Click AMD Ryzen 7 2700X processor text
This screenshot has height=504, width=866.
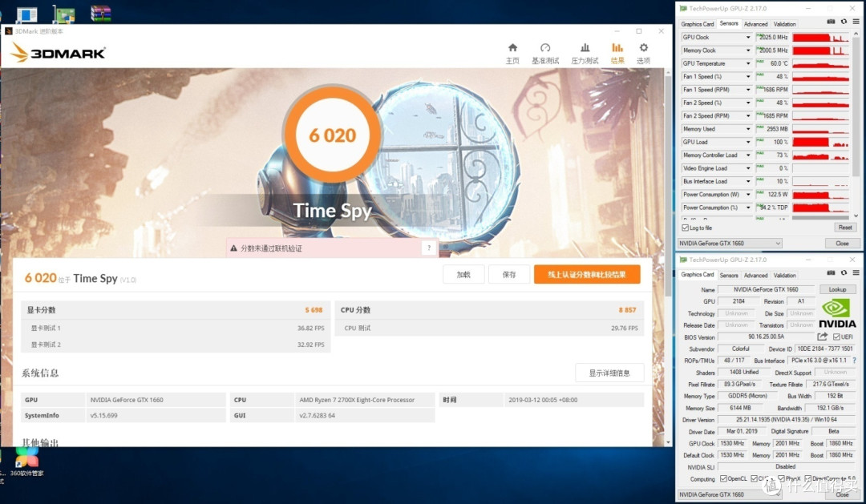pos(357,400)
